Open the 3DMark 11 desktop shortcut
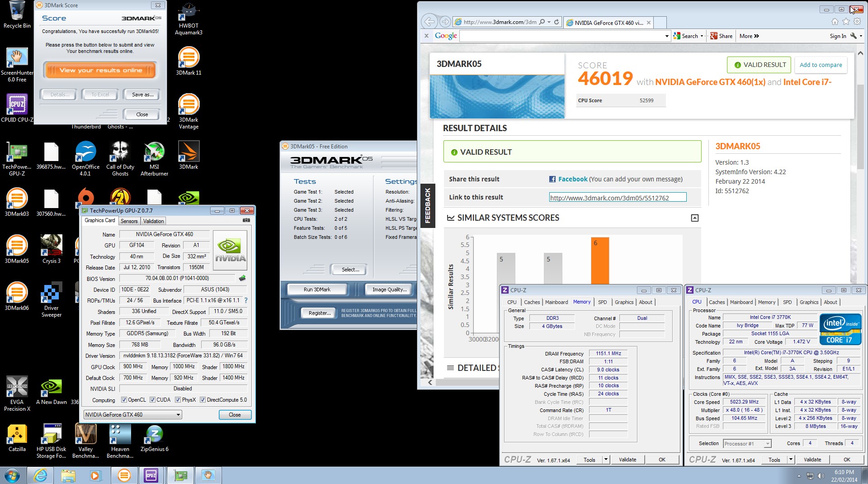Image resolution: width=868 pixels, height=484 pixels. coord(189,61)
